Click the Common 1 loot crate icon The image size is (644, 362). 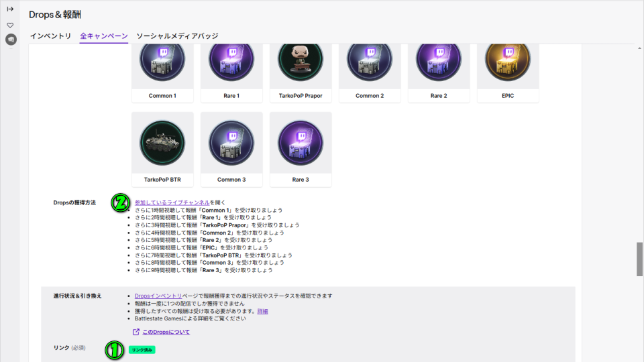coord(162,60)
